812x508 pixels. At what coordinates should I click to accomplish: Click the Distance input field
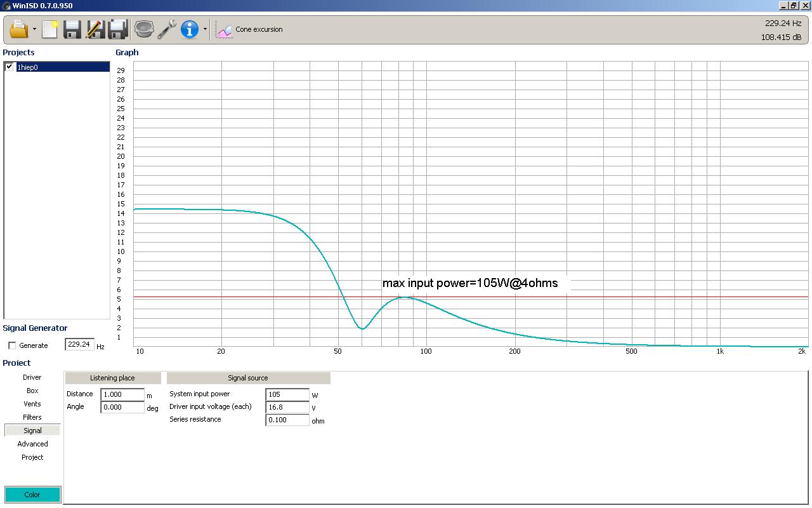click(x=122, y=394)
